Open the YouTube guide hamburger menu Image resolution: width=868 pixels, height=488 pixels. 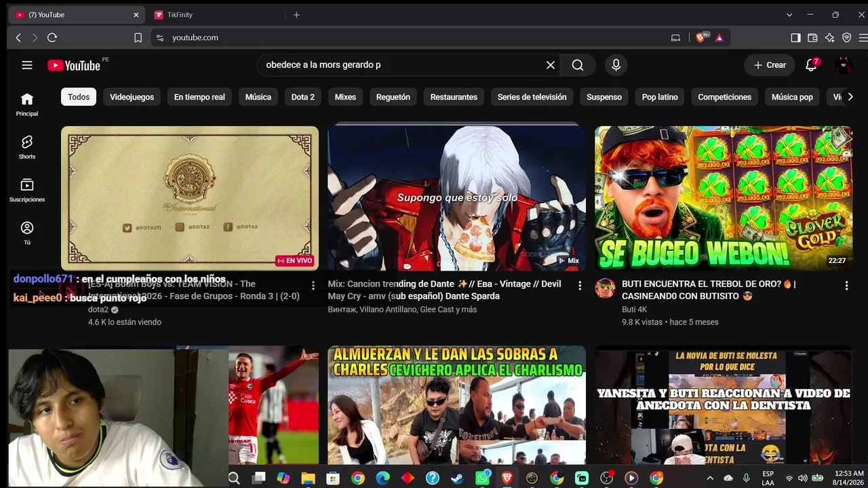(27, 65)
